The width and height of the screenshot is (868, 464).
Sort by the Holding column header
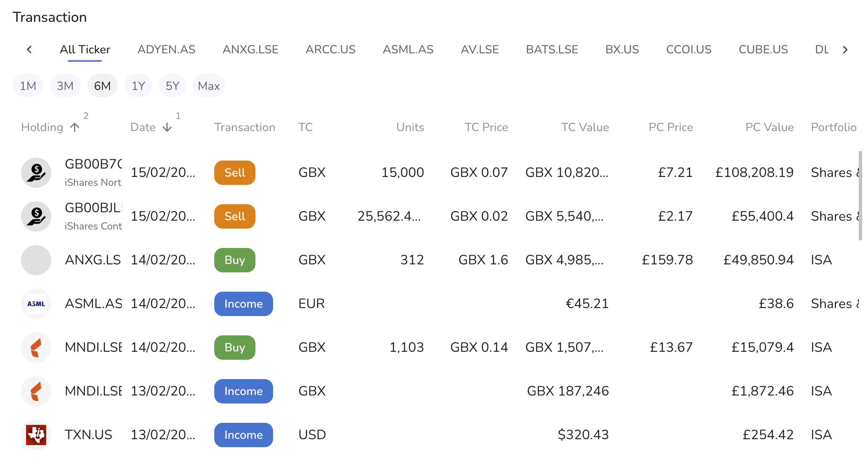42,127
